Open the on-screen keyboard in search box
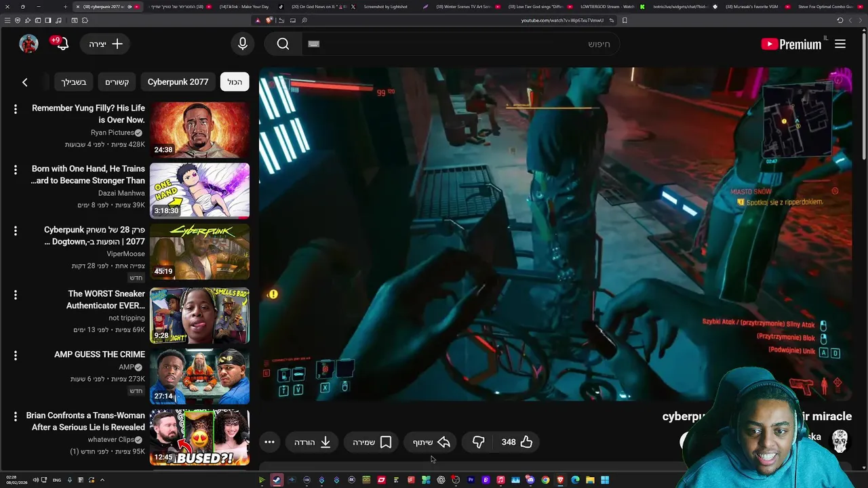Viewport: 868px width, 488px height. (x=313, y=44)
